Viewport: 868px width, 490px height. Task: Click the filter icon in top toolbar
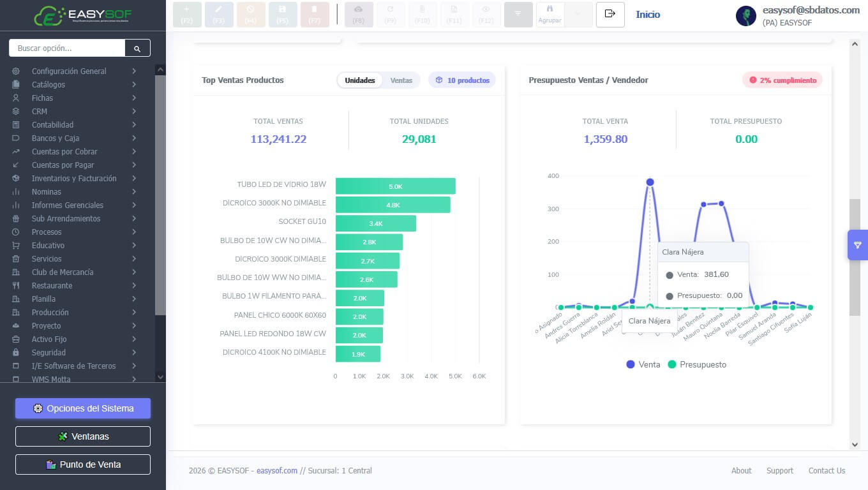tap(518, 14)
